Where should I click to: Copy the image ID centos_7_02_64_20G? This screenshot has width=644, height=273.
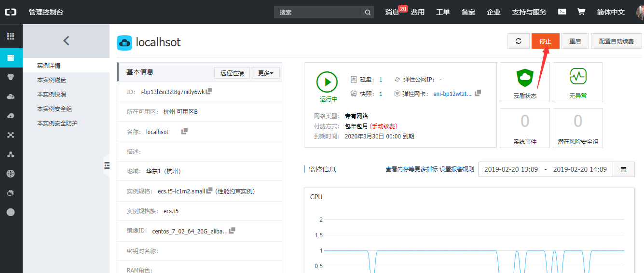232,231
